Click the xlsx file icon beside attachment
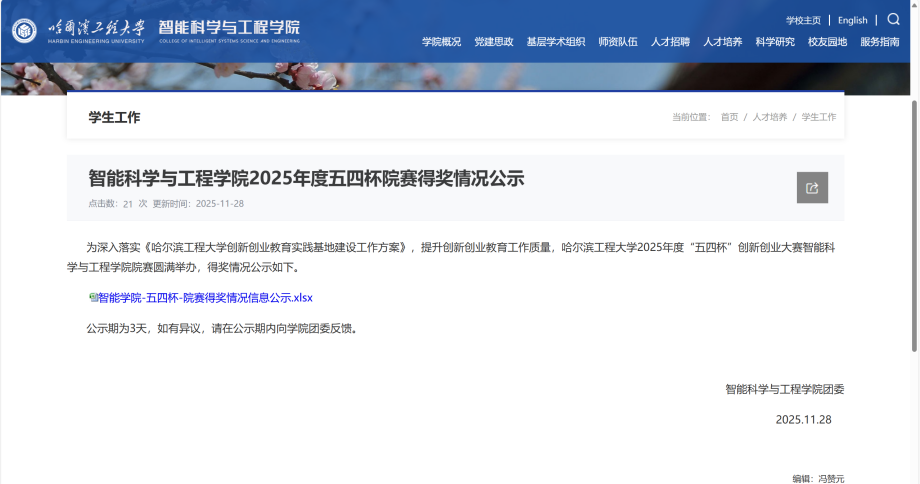 click(93, 297)
